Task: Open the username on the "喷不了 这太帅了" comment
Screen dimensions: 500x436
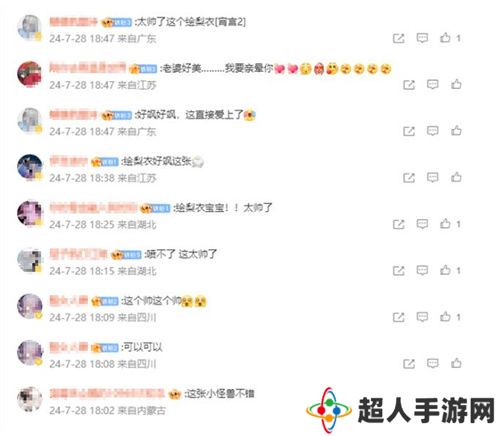Action: click(x=78, y=254)
